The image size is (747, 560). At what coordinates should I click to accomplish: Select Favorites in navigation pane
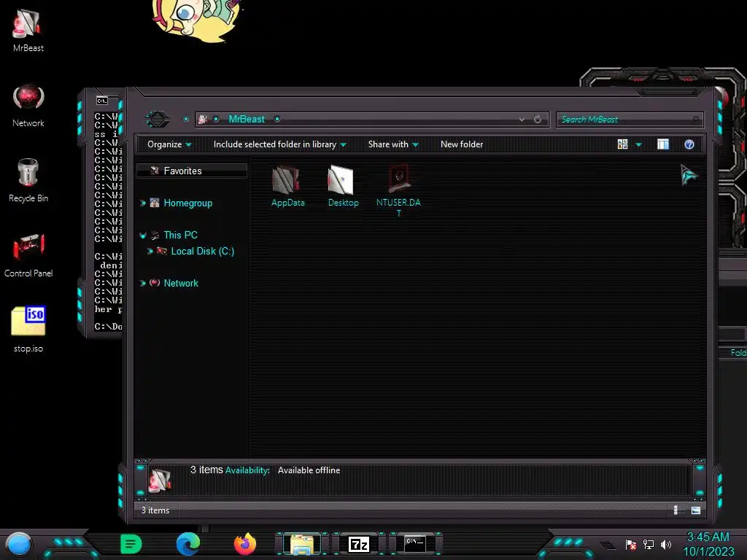pos(192,171)
